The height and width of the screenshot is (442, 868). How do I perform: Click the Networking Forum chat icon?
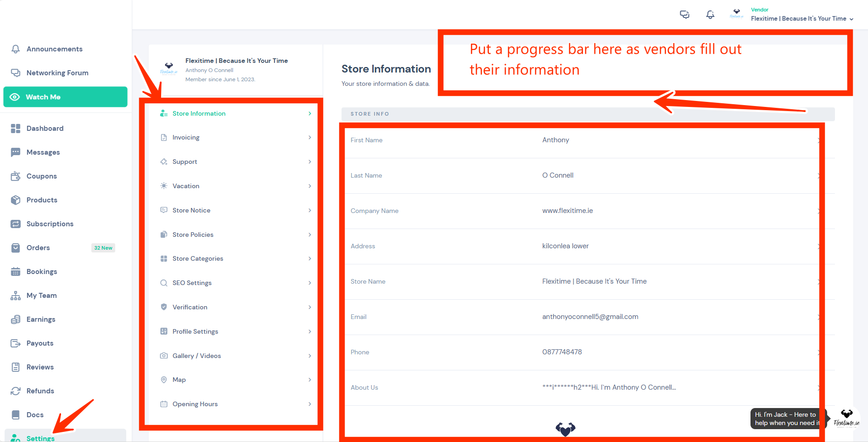tap(16, 73)
